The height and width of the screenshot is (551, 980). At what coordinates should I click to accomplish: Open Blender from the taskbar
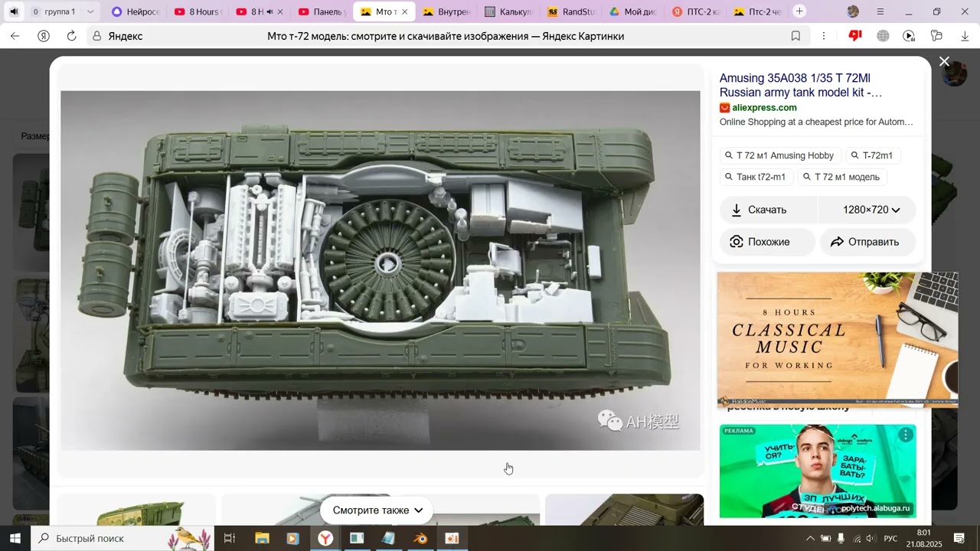click(420, 538)
